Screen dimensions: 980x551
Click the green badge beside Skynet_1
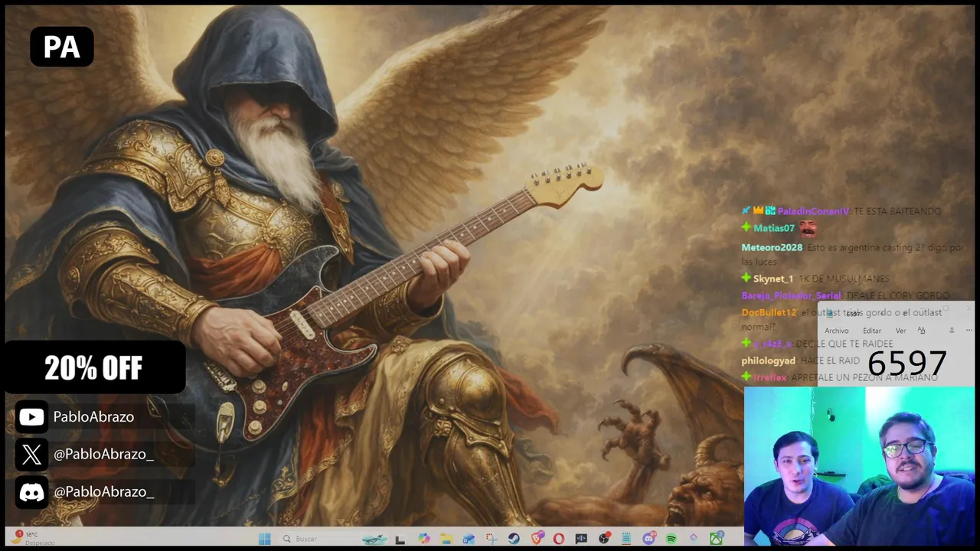tap(746, 278)
